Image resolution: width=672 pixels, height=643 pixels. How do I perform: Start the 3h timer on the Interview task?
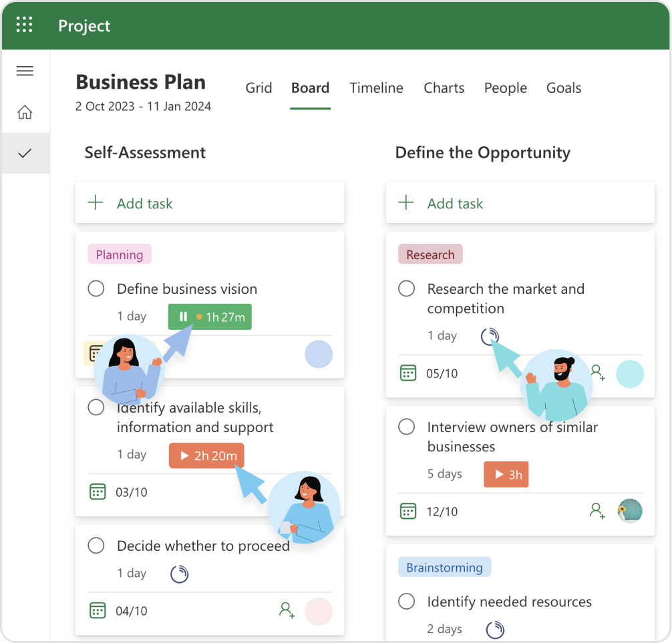(506, 474)
